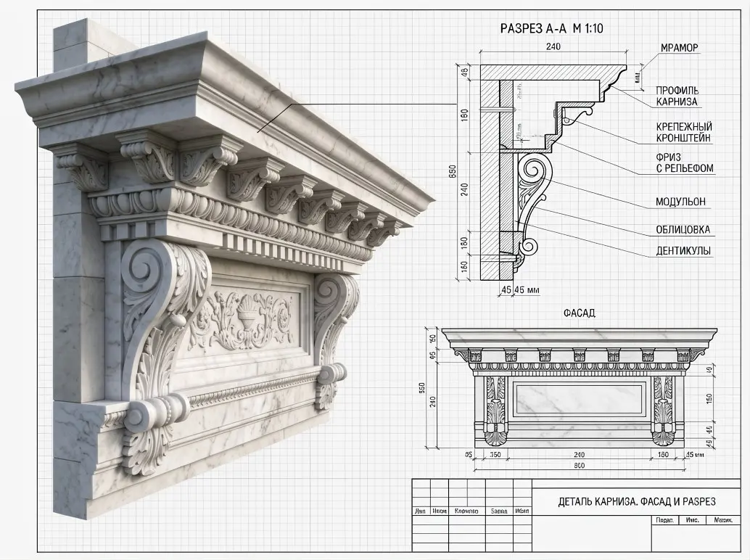Image resolution: width=750 pixels, height=560 pixels.
Task: Select title block text "ДЕТАЛЬ КАРНИЗА. ФАСАД И РАЗРЕЗ"
Action: pos(637,502)
